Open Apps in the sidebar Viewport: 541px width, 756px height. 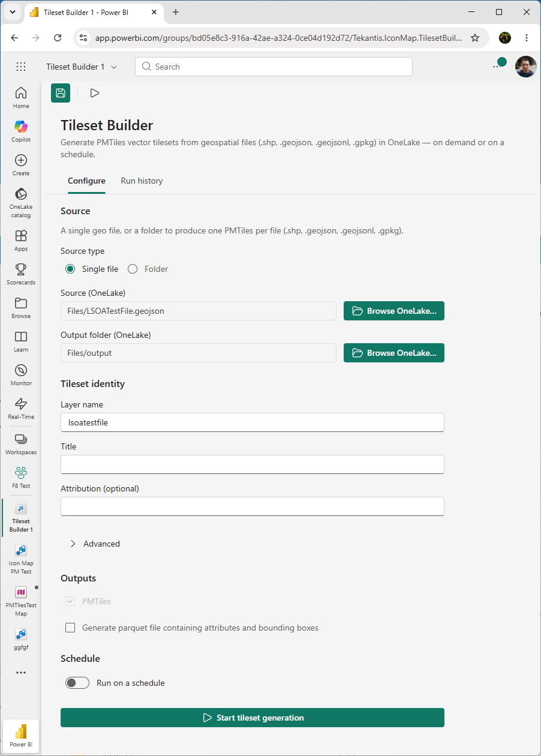(x=21, y=240)
